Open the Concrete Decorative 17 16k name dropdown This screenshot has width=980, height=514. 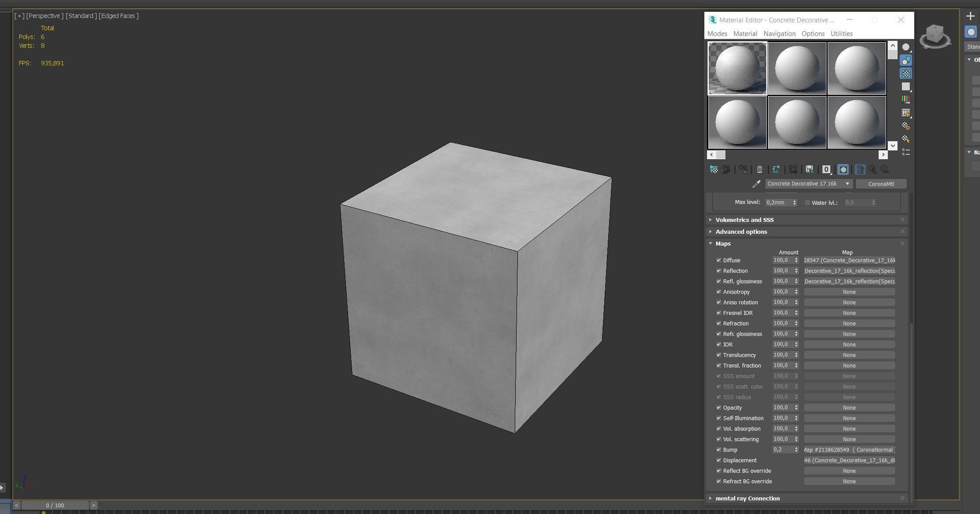[847, 184]
